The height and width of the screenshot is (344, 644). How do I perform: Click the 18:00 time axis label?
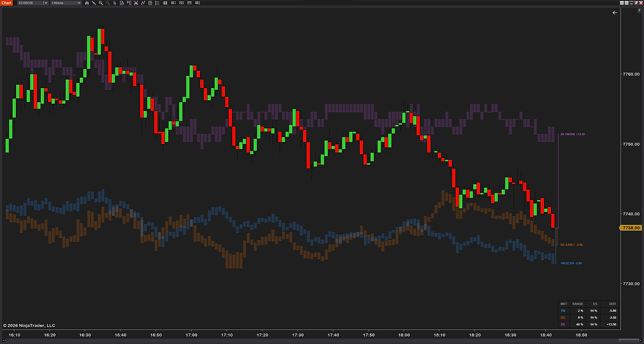404,335
